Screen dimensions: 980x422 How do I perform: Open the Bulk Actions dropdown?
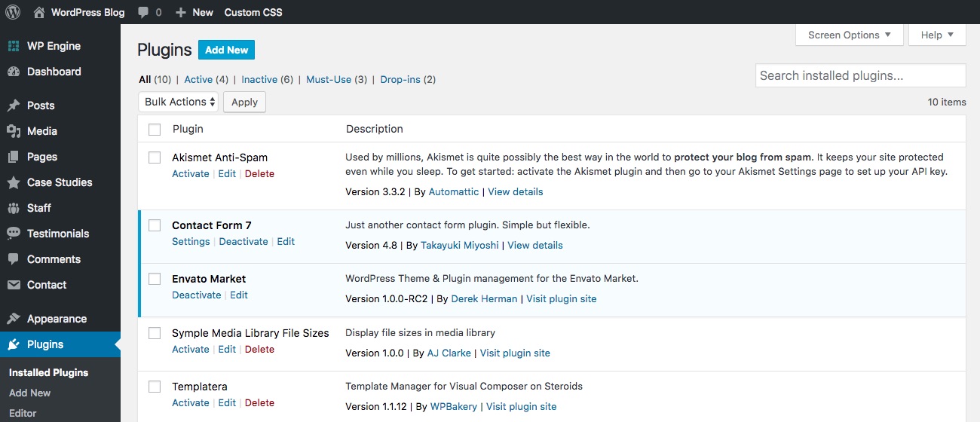click(179, 102)
